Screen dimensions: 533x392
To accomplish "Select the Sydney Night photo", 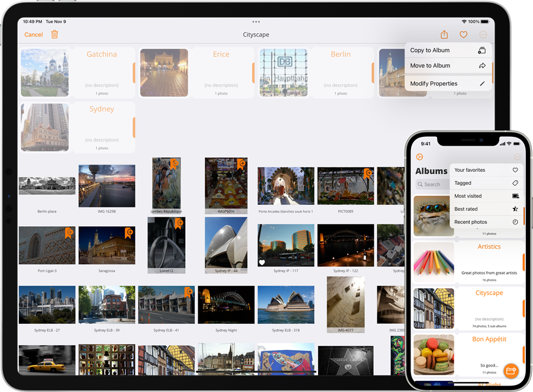I will tap(226, 304).
